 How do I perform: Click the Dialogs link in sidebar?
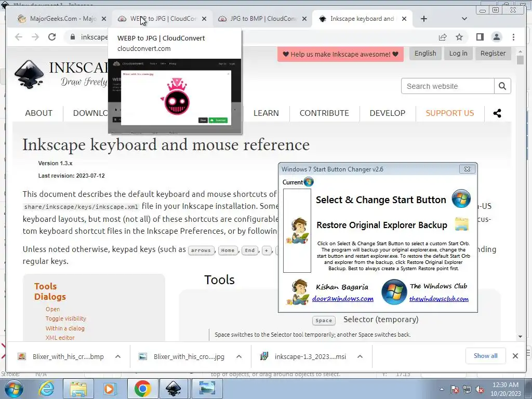(50, 297)
